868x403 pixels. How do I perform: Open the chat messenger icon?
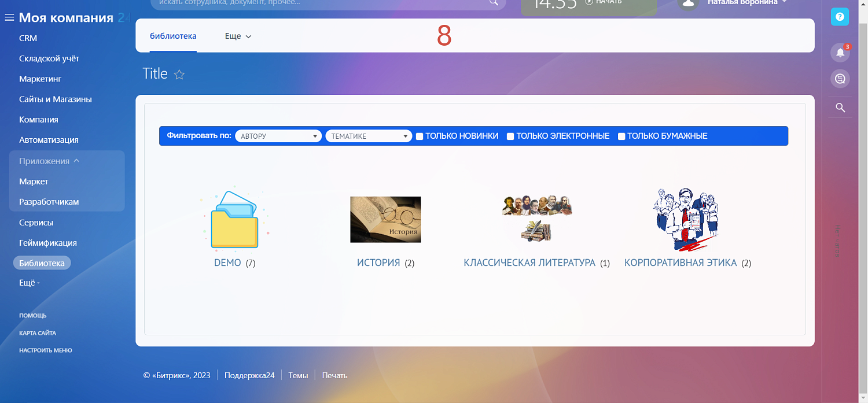pyautogui.click(x=840, y=79)
